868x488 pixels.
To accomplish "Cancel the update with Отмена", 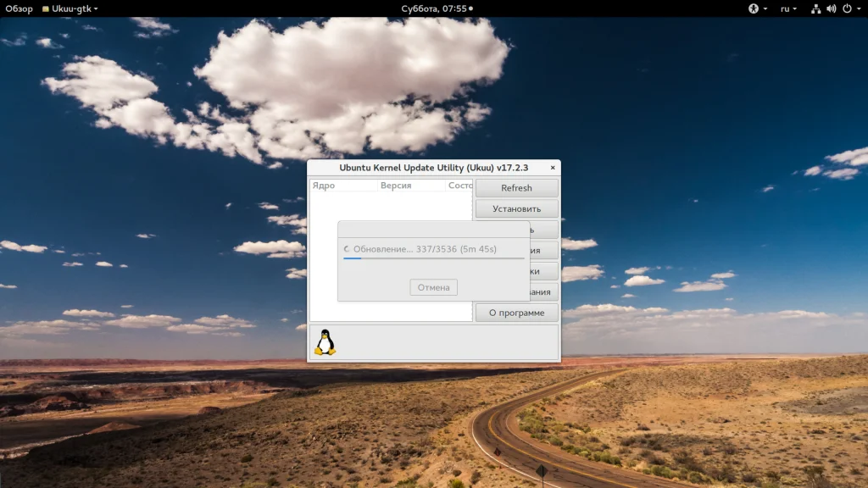I will [433, 287].
